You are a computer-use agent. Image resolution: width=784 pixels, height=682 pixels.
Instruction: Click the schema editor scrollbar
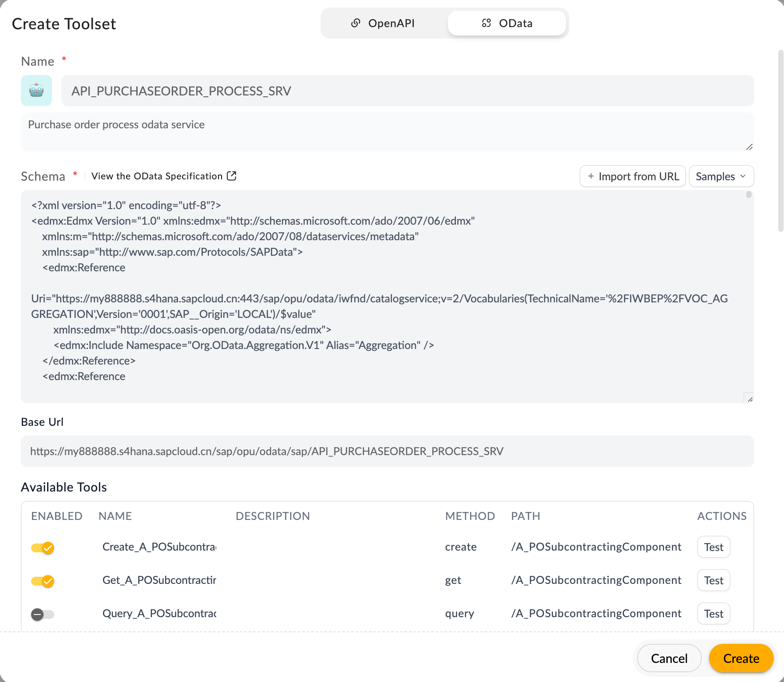pyautogui.click(x=749, y=194)
